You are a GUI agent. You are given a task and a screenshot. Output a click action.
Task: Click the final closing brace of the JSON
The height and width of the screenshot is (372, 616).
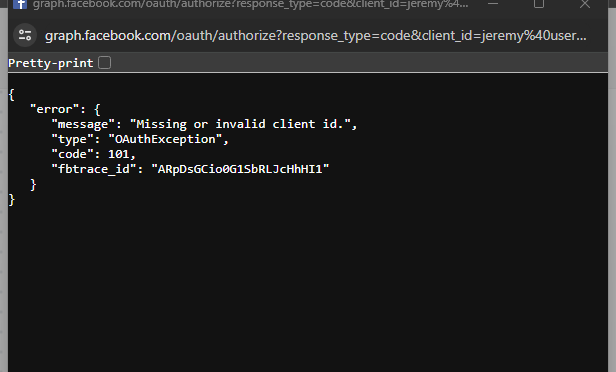(11, 200)
